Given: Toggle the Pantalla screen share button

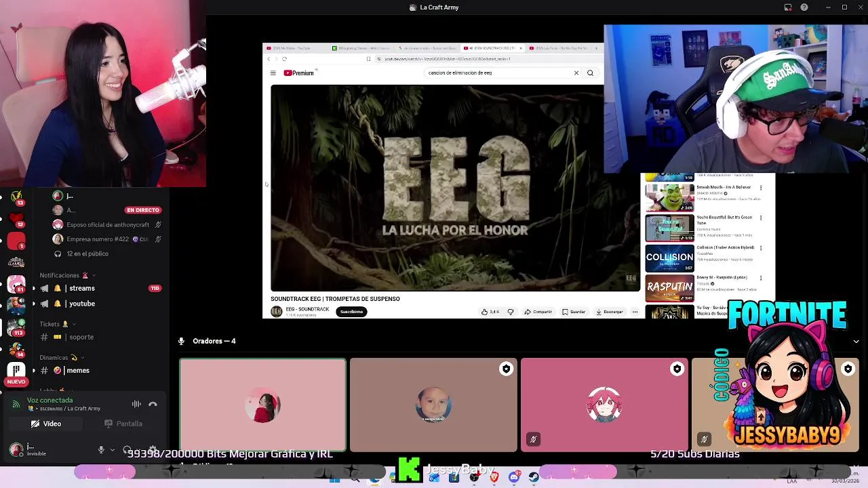Looking at the screenshot, I should [x=123, y=424].
